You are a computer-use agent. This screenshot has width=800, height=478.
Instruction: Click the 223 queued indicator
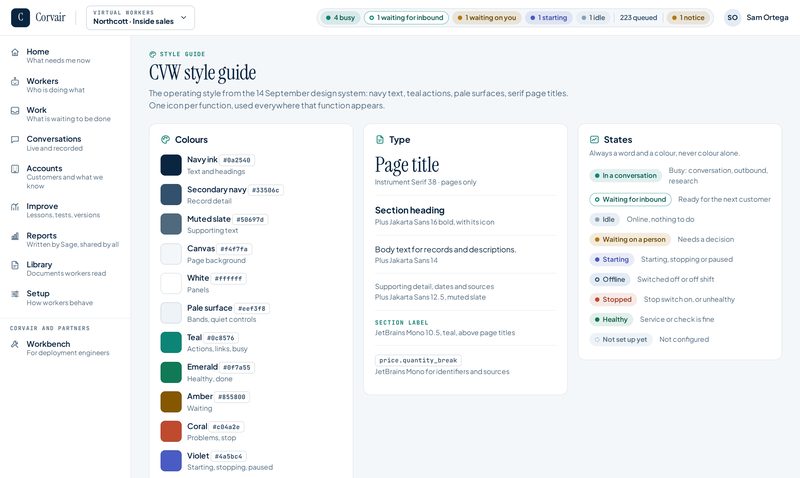pos(638,17)
